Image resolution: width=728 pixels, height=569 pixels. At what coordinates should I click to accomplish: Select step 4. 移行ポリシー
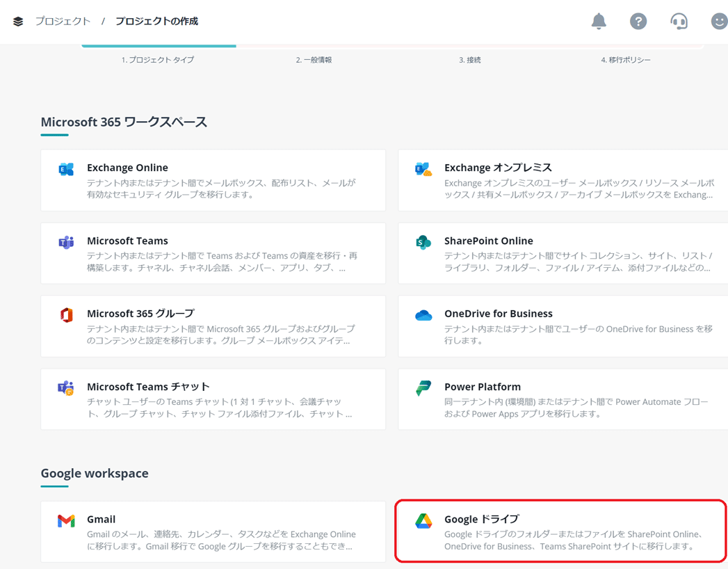click(626, 60)
